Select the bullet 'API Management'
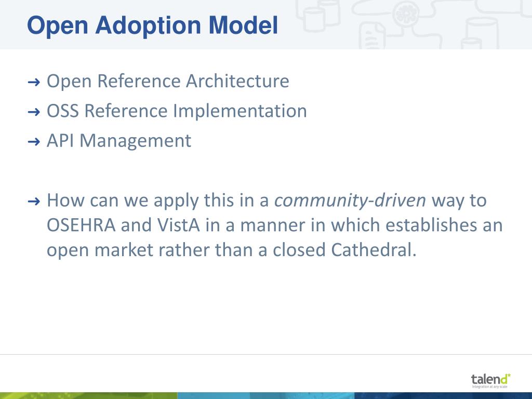The width and height of the screenshot is (532, 399). [x=119, y=141]
